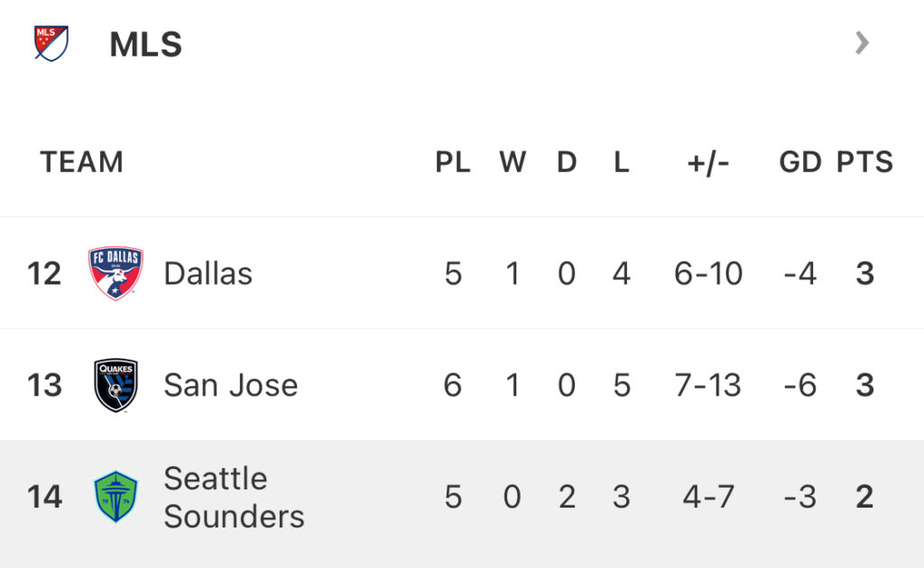
Task: Click rank number 12 for Dallas
Action: coord(44,274)
